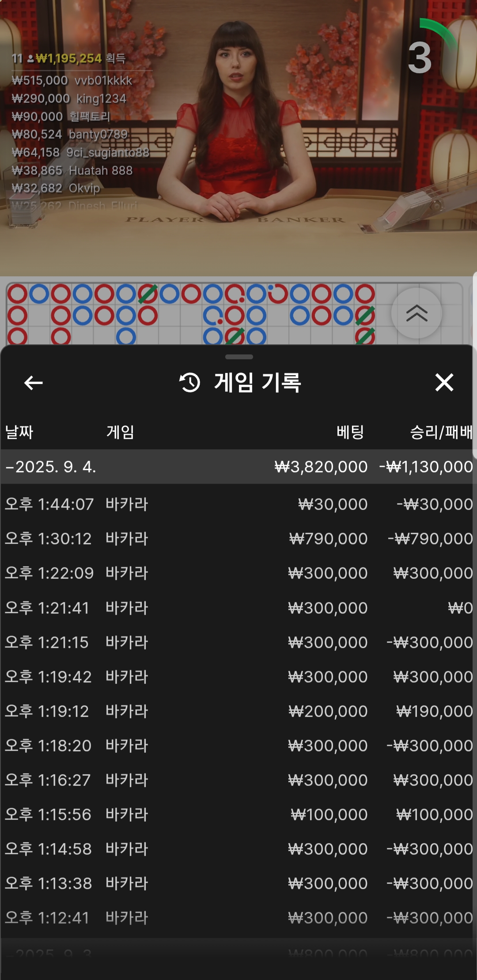This screenshot has height=980, width=477.
Task: Select the 승리/패배 column header
Action: (x=441, y=432)
